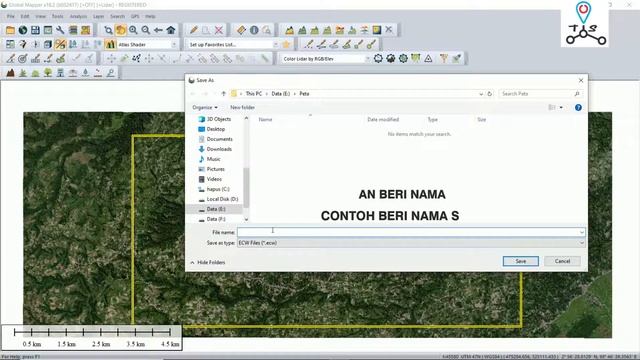Click the green tree icon in bottom toolbar row
This screenshot has height=360, width=640.
coord(48,73)
